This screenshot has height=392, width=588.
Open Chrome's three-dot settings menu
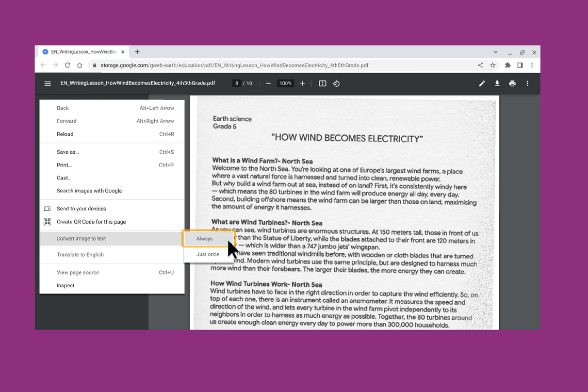click(532, 66)
